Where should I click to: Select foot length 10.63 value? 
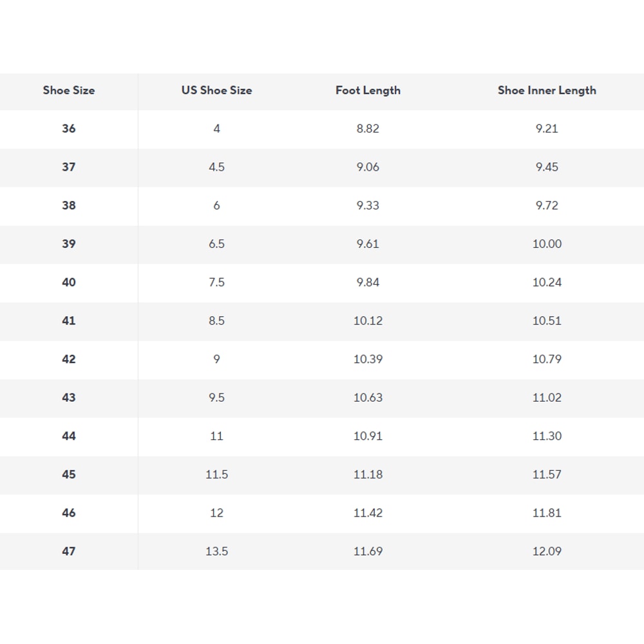tap(368, 397)
